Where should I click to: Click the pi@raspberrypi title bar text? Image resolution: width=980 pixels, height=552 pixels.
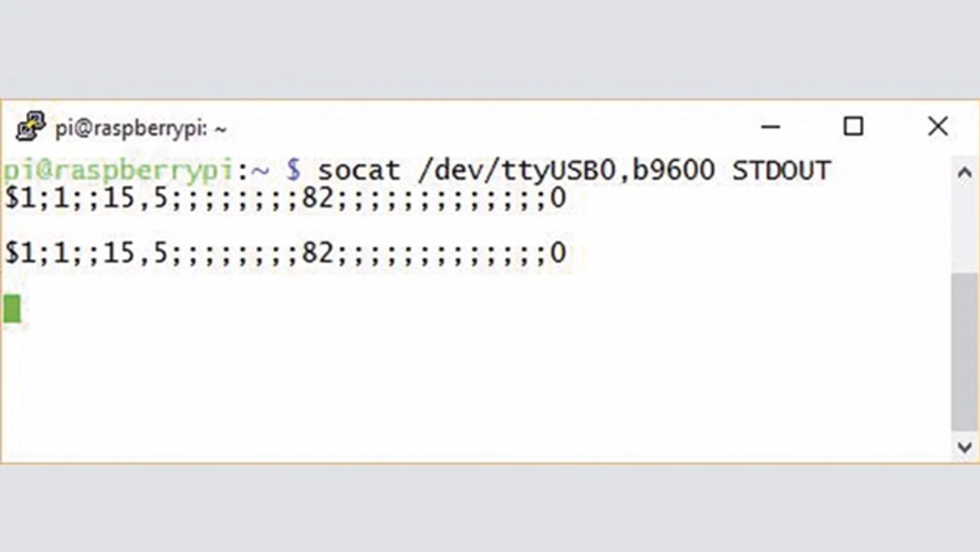141,129
